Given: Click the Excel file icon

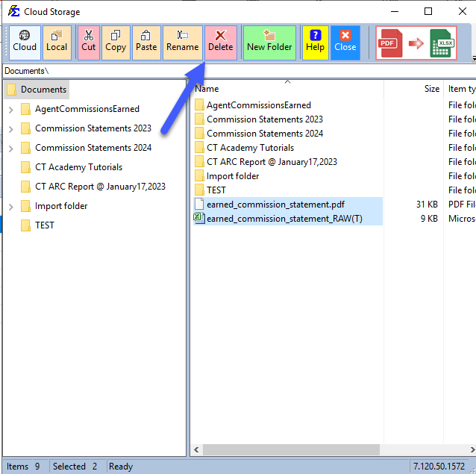Looking at the screenshot, I should [x=199, y=219].
